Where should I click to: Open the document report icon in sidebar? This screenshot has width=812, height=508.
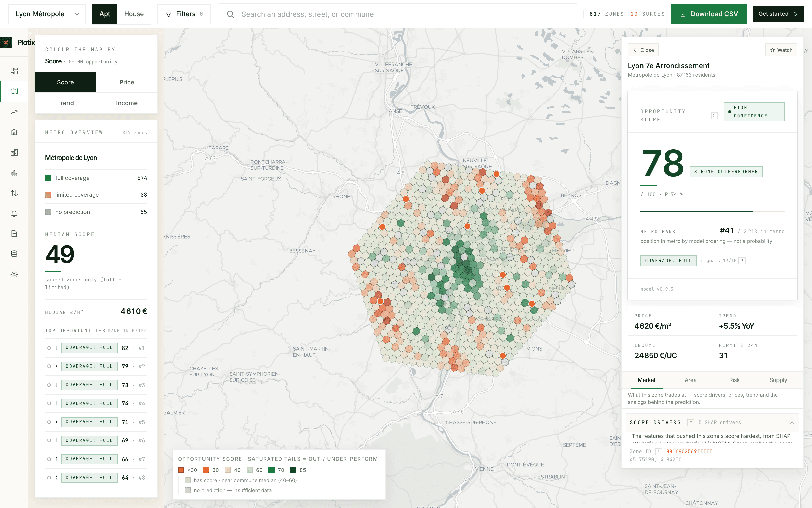[x=14, y=233]
